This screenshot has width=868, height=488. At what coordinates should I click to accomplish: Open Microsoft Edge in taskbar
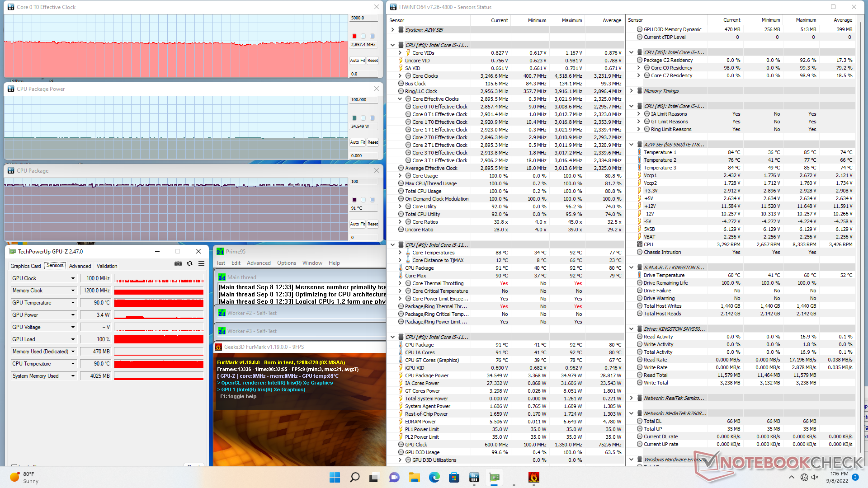(434, 477)
